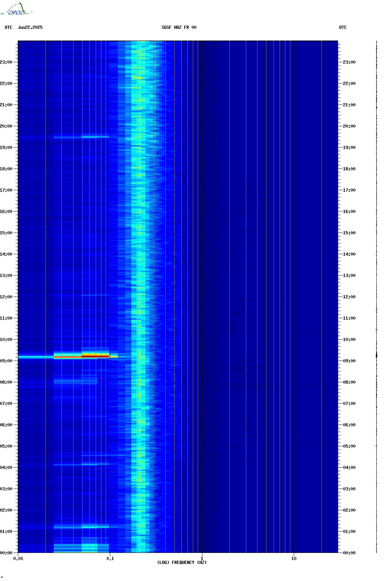
Task: Click the red high-energy event near 09:10
Action: (81, 356)
